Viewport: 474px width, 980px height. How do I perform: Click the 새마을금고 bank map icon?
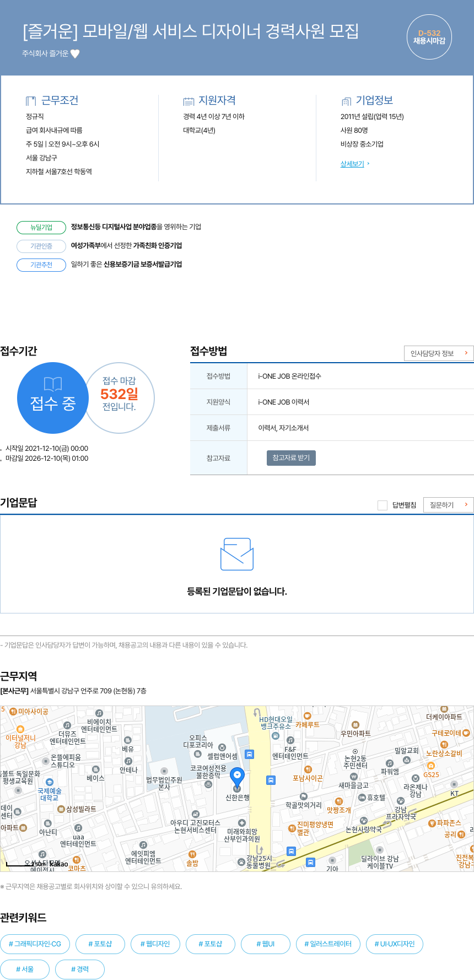click(x=354, y=776)
